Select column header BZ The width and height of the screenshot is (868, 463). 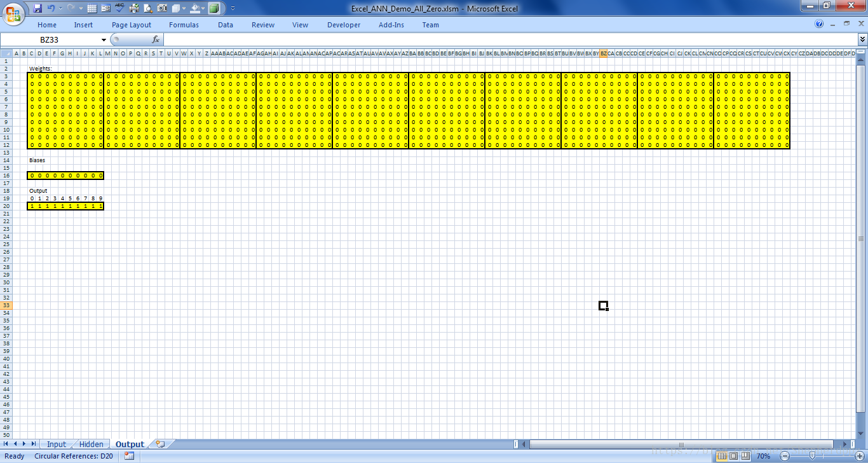click(604, 53)
